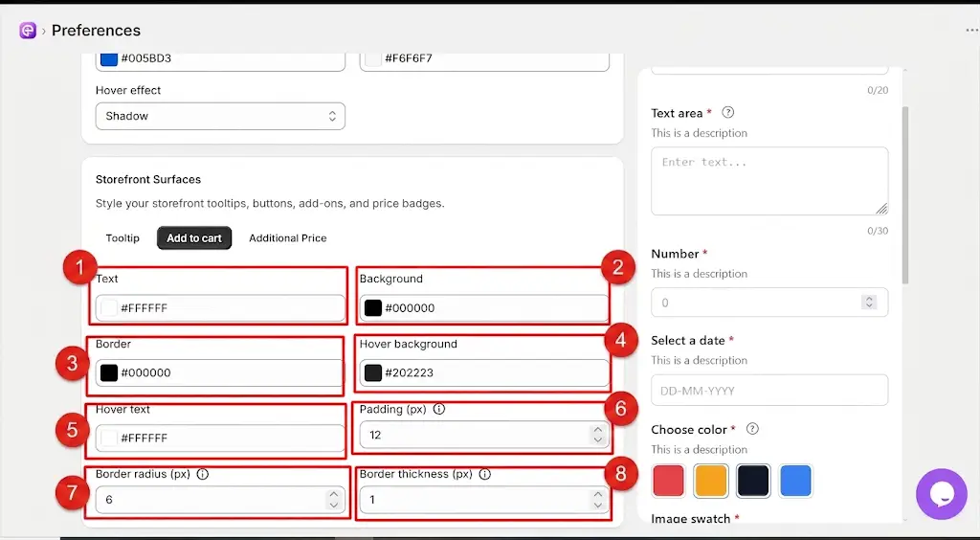Click the app logo icon beside Preferences
Screen dimensions: 980x540
[x=28, y=30]
